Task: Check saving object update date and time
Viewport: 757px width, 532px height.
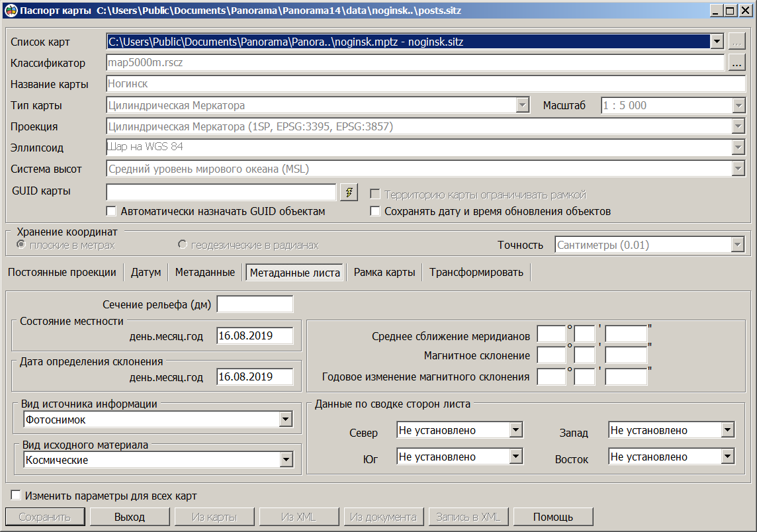Action: point(375,211)
